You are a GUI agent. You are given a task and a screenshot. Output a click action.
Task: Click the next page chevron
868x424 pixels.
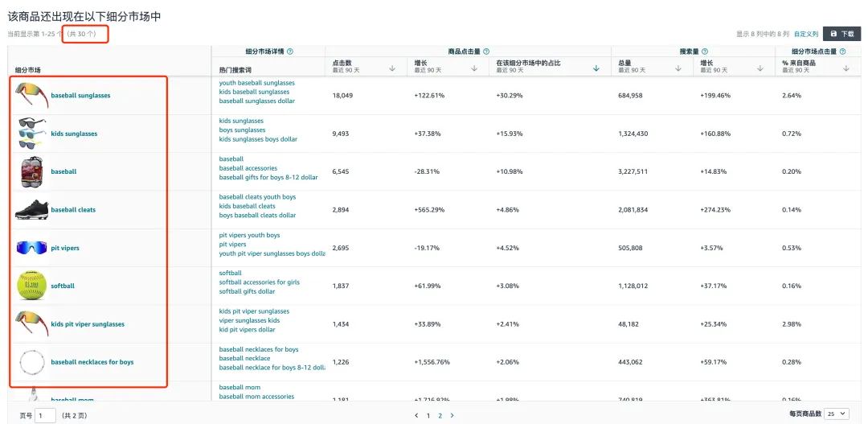[x=452, y=415]
